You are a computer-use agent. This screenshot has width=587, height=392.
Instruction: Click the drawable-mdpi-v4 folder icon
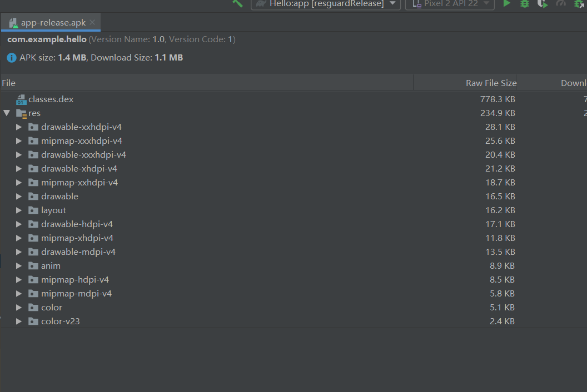33,252
